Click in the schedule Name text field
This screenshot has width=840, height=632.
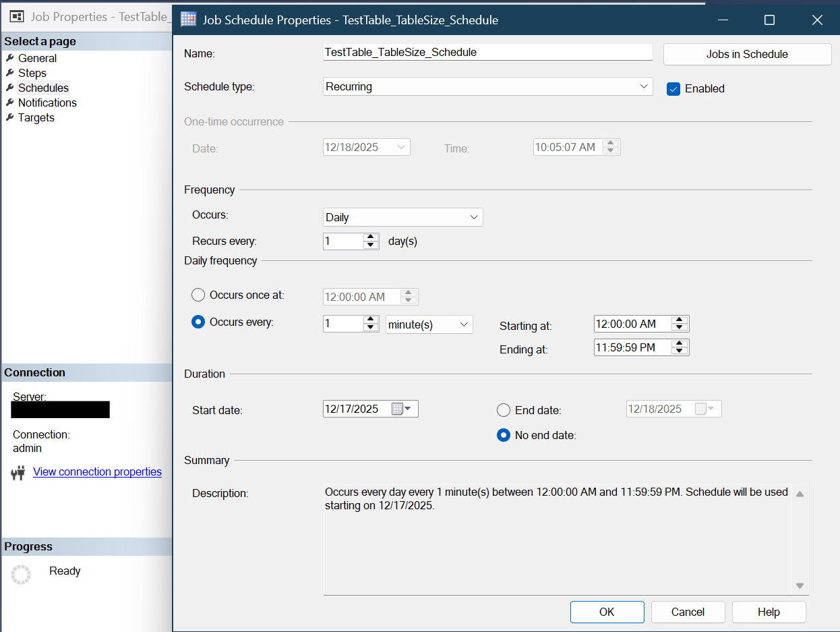[487, 52]
